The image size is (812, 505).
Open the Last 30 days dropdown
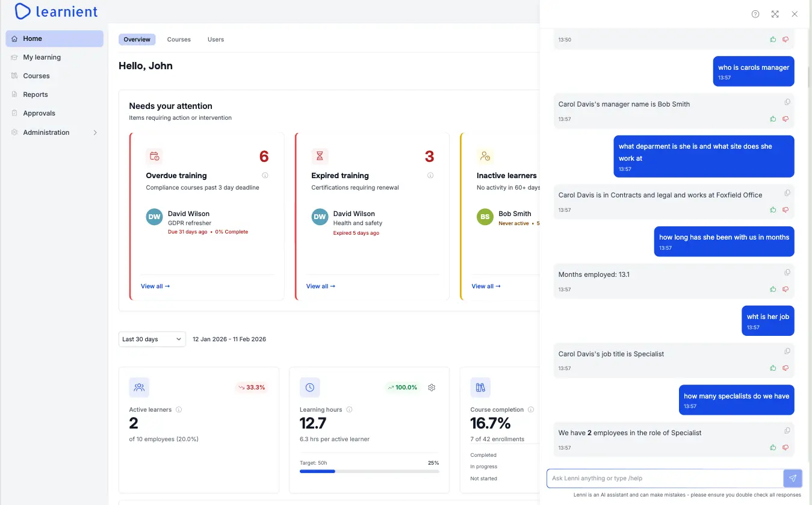[152, 339]
